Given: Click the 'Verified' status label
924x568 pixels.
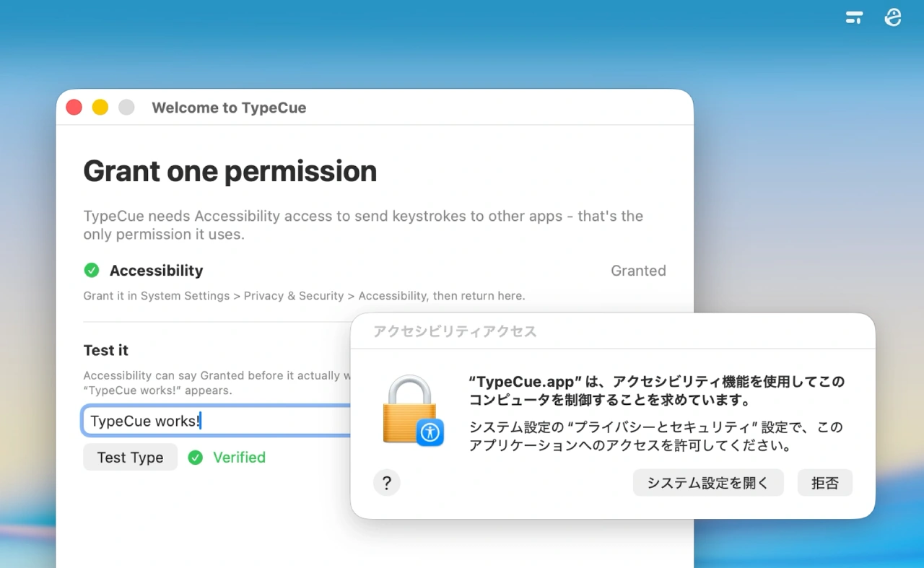Looking at the screenshot, I should (x=239, y=458).
